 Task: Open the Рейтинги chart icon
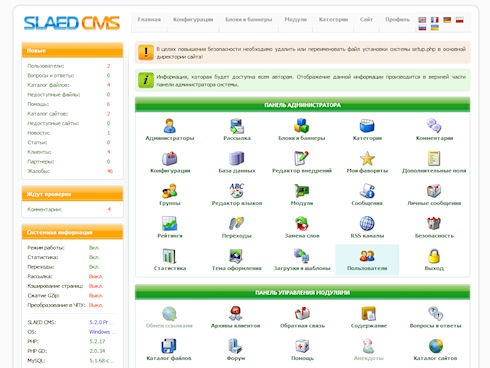click(x=170, y=223)
